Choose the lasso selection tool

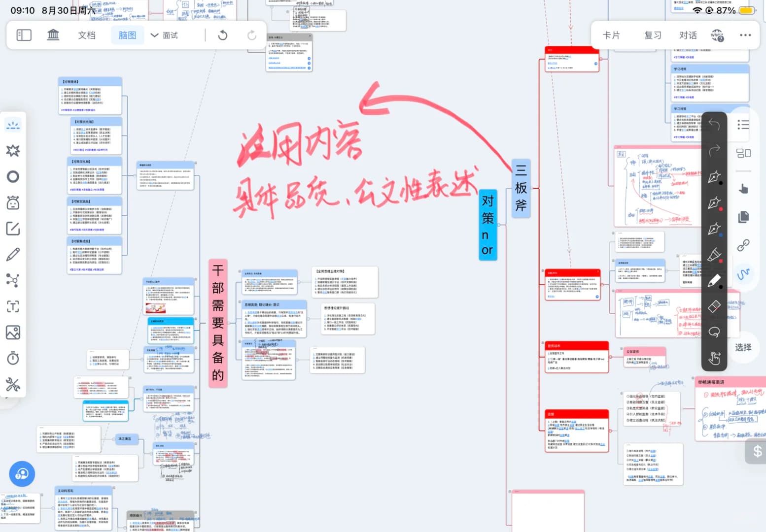pos(714,332)
